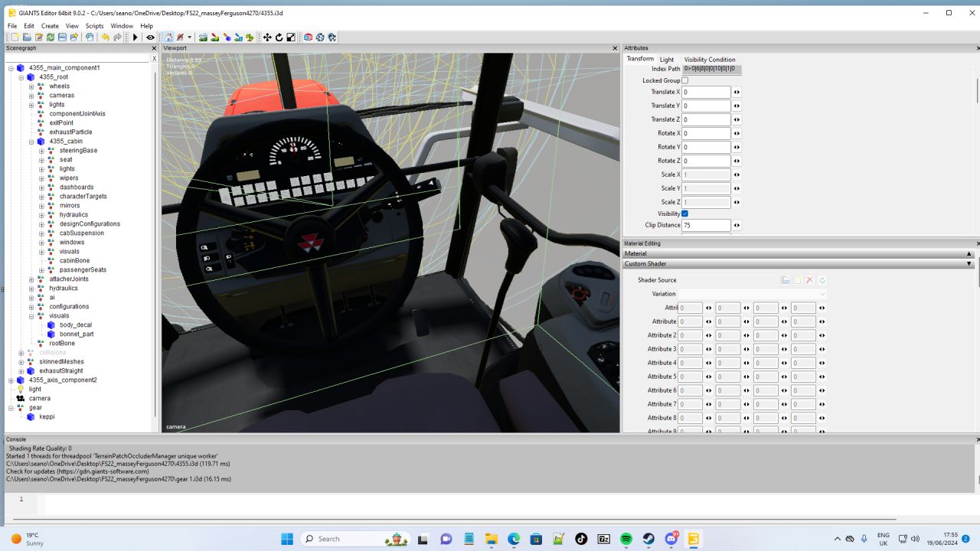Viewport: 980px width, 551px height.
Task: Expand the wheels node in Scenegraph
Action: pyautogui.click(x=31, y=86)
